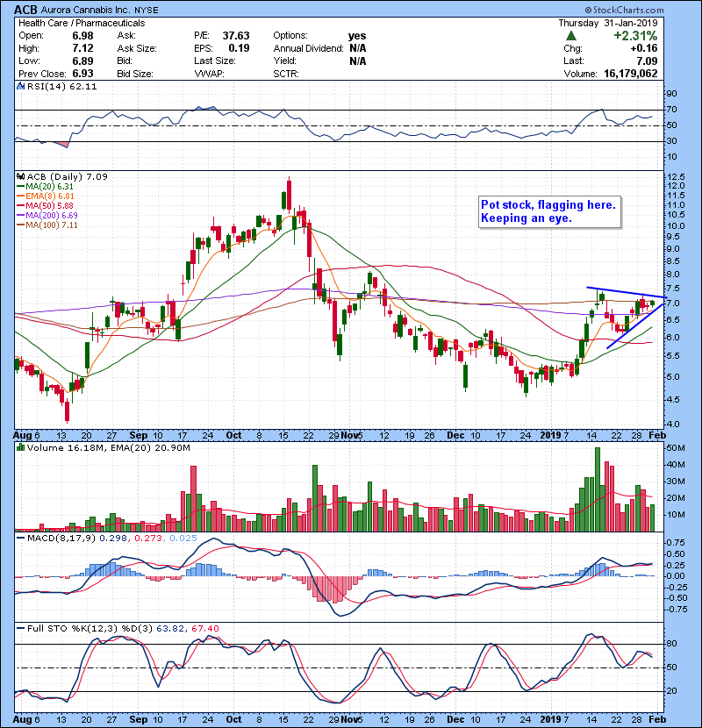The height and width of the screenshot is (728, 702).
Task: Select the ACB ticker symbol in the header
Action: tap(25, 10)
